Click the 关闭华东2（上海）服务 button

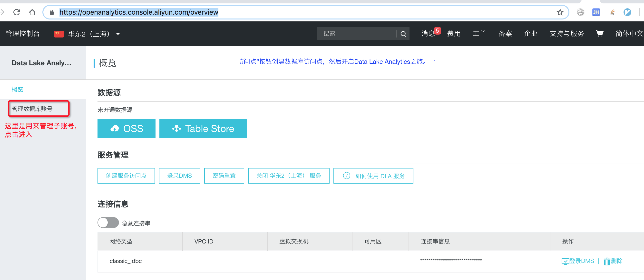(288, 176)
